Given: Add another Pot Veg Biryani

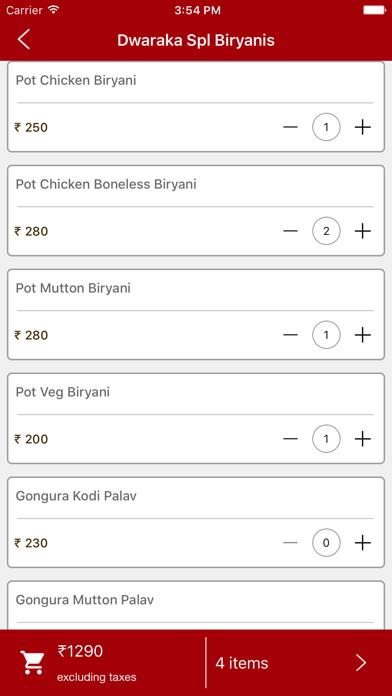Looking at the screenshot, I should pyautogui.click(x=363, y=439).
